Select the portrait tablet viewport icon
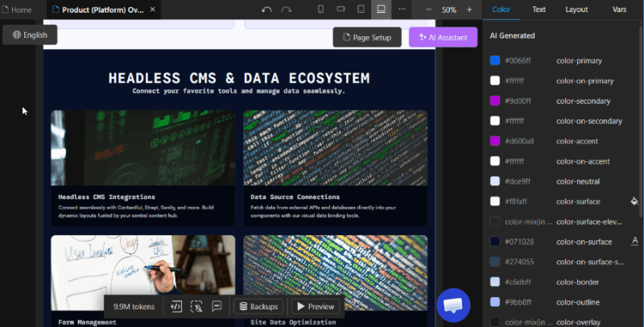This screenshot has width=644, height=327. pyautogui.click(x=361, y=10)
